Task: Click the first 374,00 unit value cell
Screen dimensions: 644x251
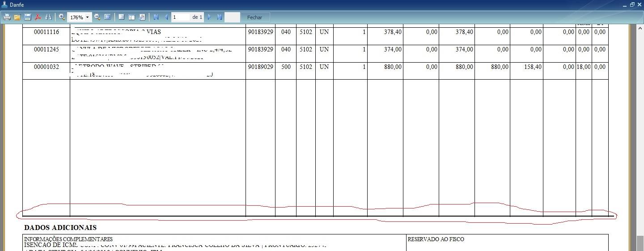Action: coord(393,49)
